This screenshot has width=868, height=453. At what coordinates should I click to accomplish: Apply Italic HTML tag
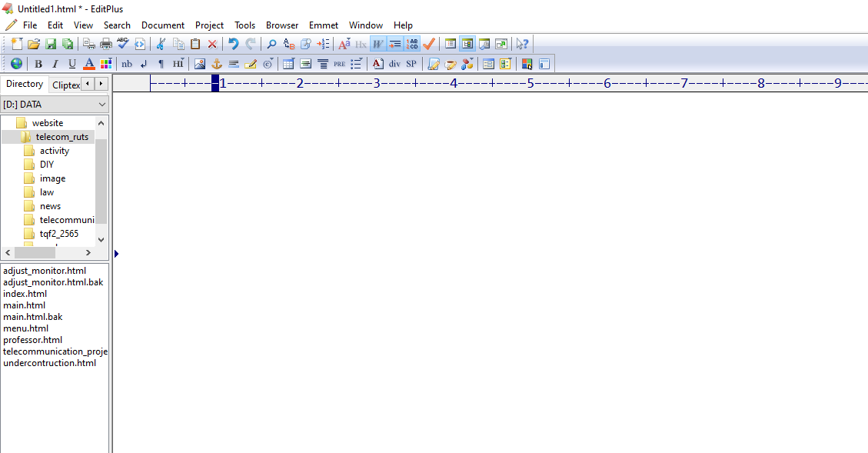pos(55,64)
